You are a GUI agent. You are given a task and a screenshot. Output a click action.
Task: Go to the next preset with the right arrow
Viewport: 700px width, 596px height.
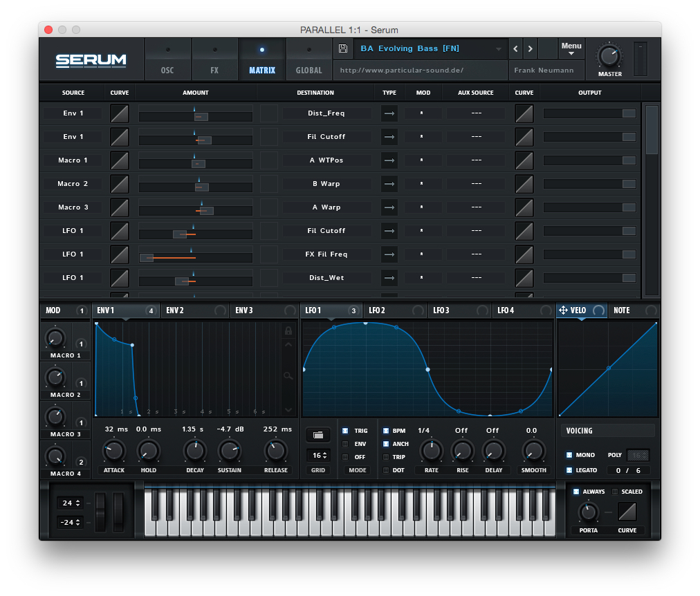pyautogui.click(x=531, y=48)
